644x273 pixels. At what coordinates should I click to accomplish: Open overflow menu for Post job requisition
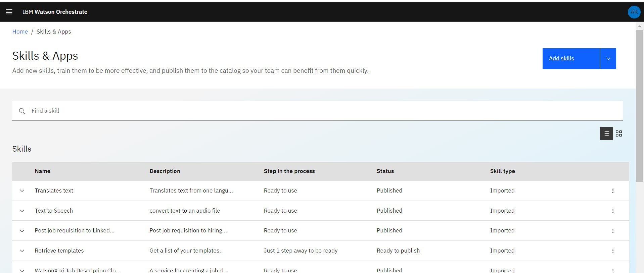point(613,231)
